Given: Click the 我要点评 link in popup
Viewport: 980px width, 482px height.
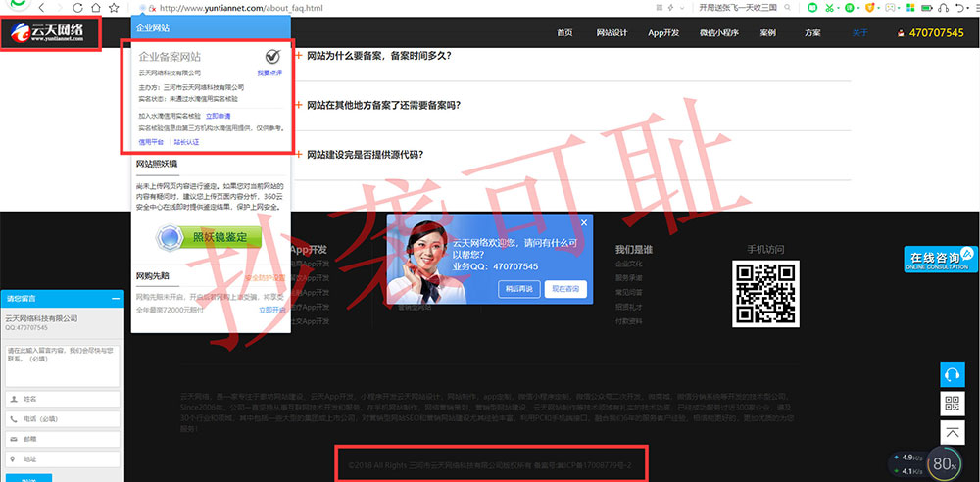Looking at the screenshot, I should [269, 73].
